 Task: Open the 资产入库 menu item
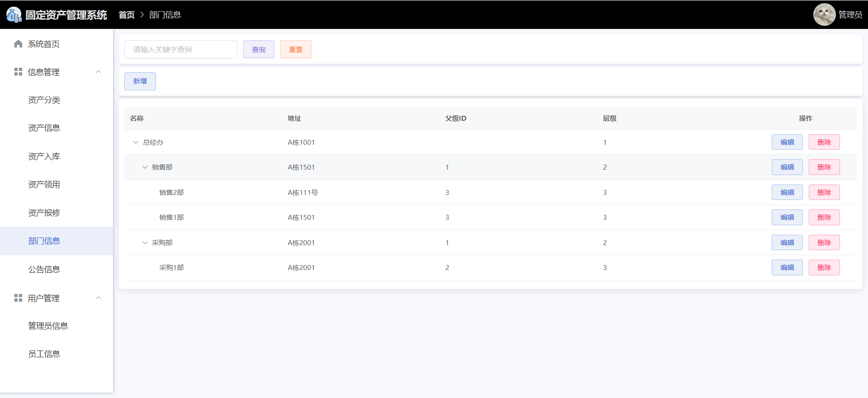coord(57,156)
